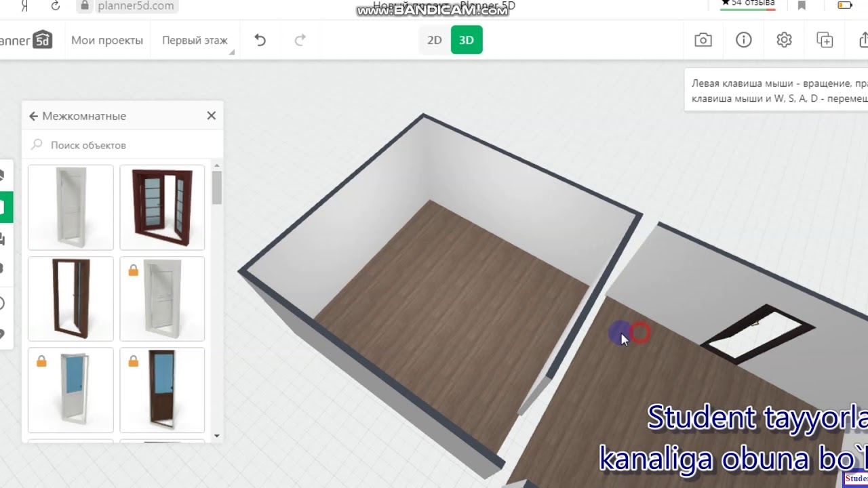
Task: Click the planner5d.com address text
Action: pyautogui.click(x=136, y=6)
